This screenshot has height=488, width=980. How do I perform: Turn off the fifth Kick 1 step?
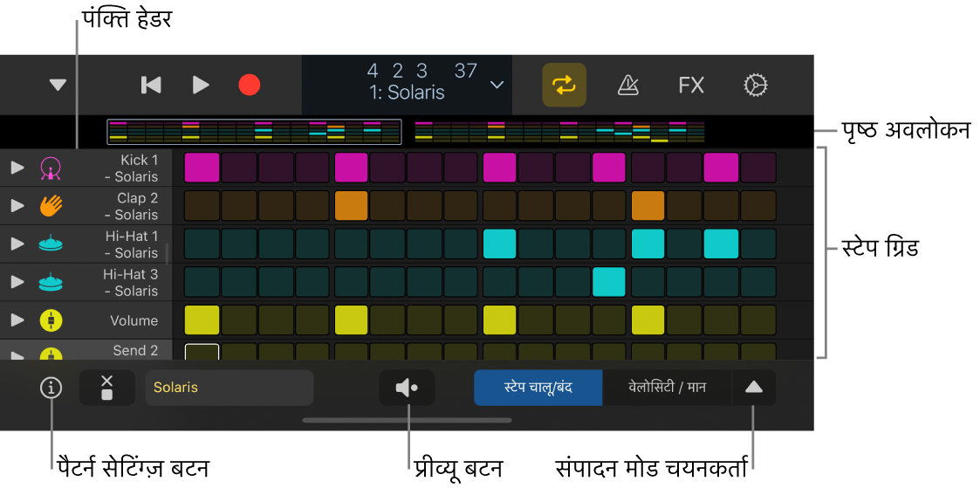352,168
